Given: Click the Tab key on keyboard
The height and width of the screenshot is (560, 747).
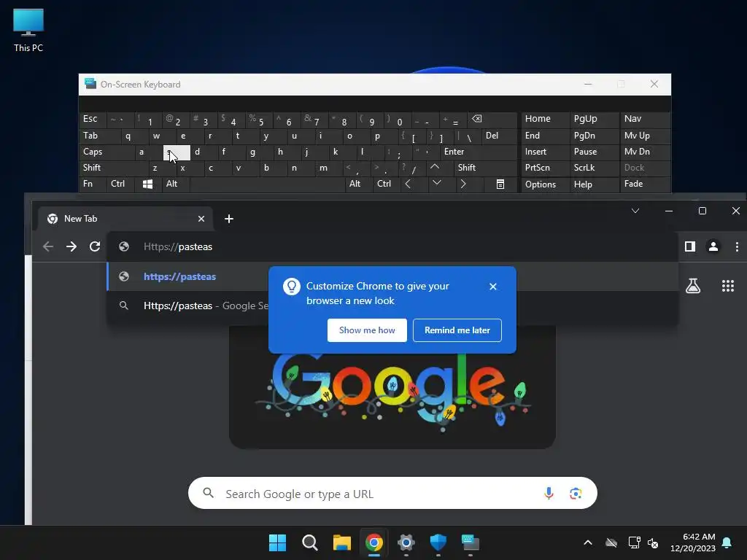Looking at the screenshot, I should (99, 136).
